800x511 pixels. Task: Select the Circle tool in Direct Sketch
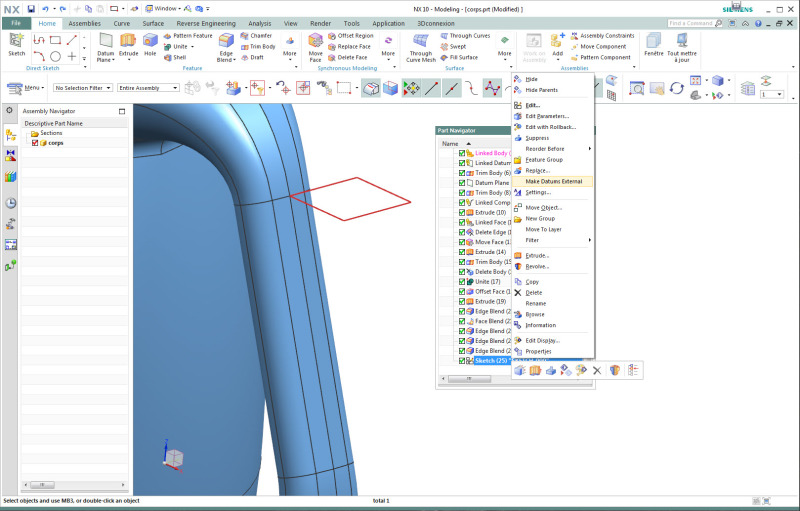[55, 56]
